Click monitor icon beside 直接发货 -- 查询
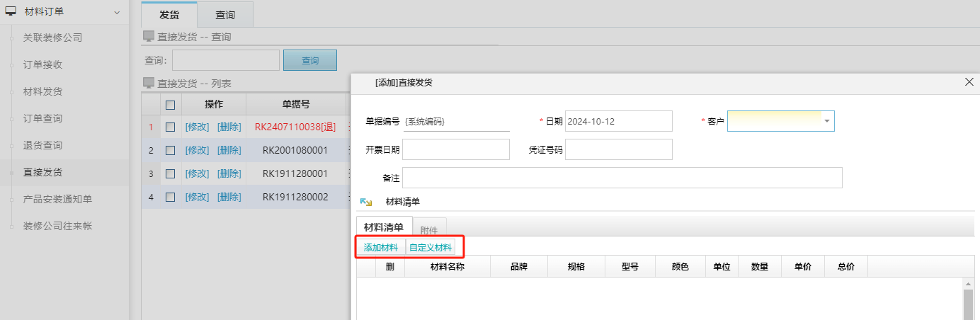The width and height of the screenshot is (980, 320). (148, 36)
